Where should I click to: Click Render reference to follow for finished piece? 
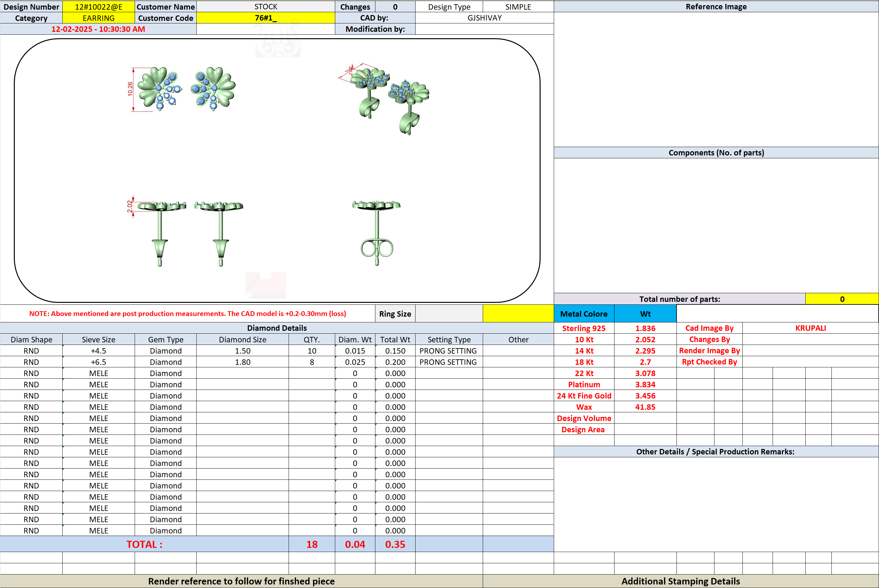tap(241, 581)
